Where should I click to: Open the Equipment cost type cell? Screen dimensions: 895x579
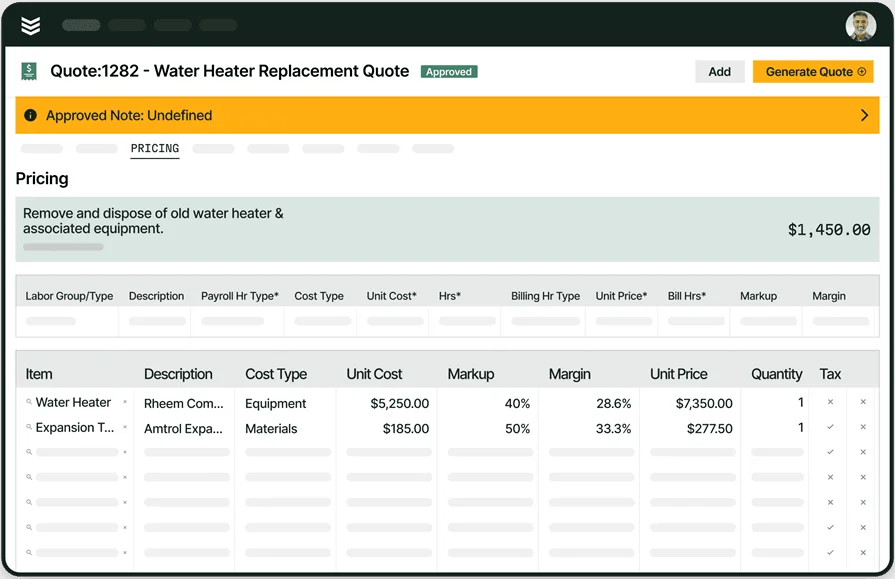pos(276,404)
